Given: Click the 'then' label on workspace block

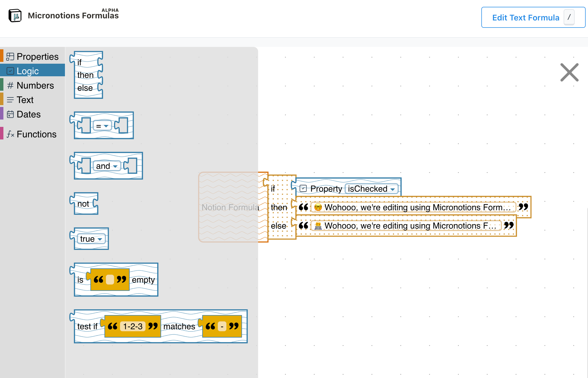Looking at the screenshot, I should coord(279,207).
